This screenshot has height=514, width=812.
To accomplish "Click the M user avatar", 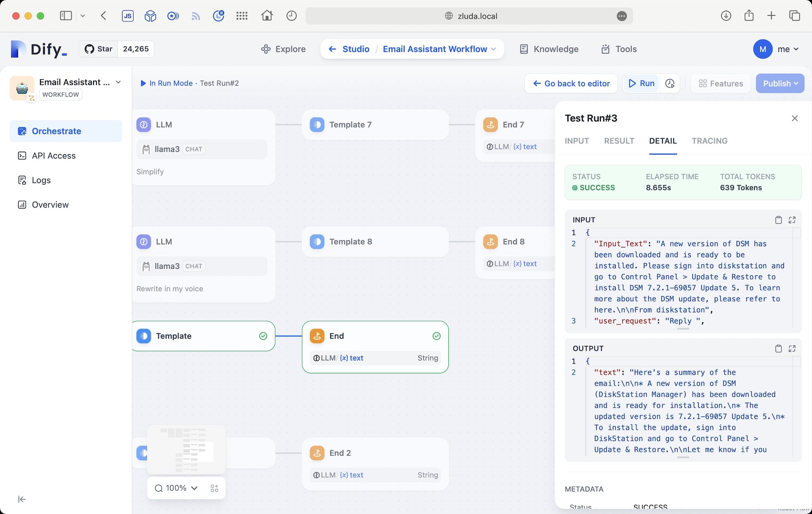I will (762, 49).
